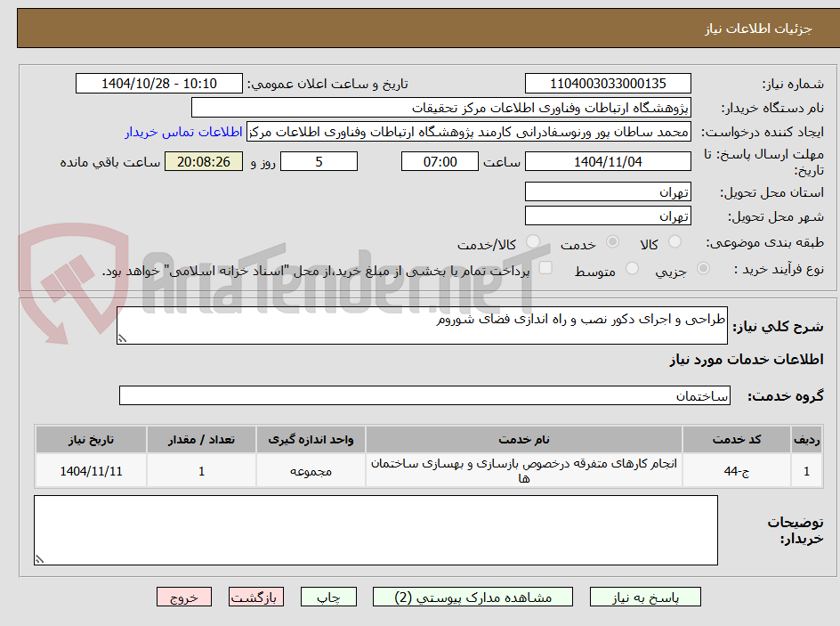Click the استان محل تحویل field

pyautogui.click(x=608, y=191)
